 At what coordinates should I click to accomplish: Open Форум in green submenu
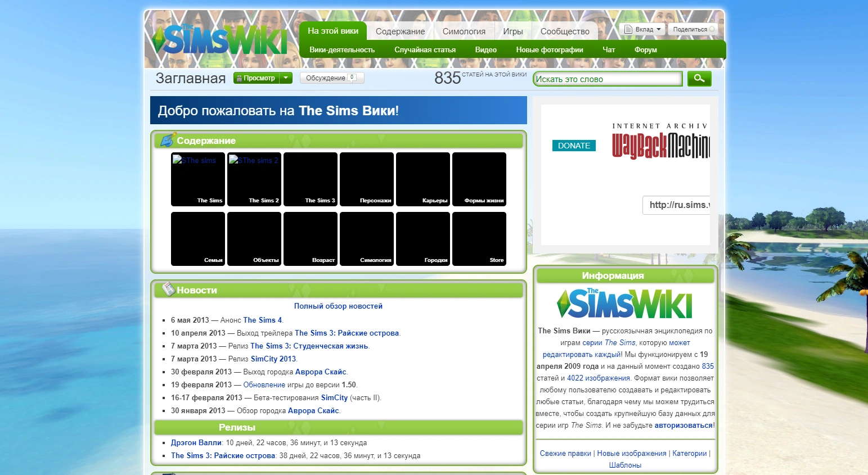click(645, 49)
